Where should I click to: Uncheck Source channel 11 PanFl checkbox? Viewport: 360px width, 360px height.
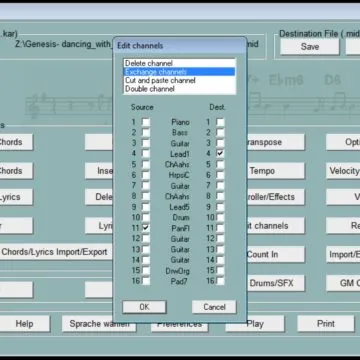click(146, 228)
